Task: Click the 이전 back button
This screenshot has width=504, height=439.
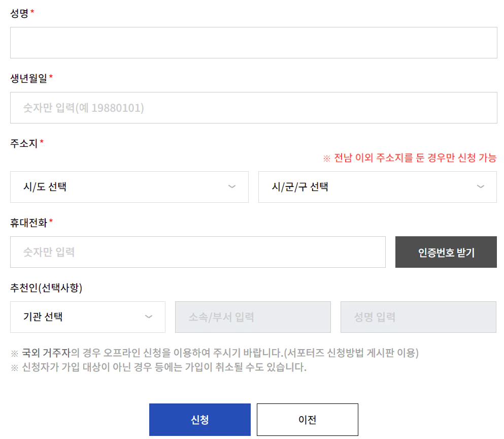Action: 307,419
